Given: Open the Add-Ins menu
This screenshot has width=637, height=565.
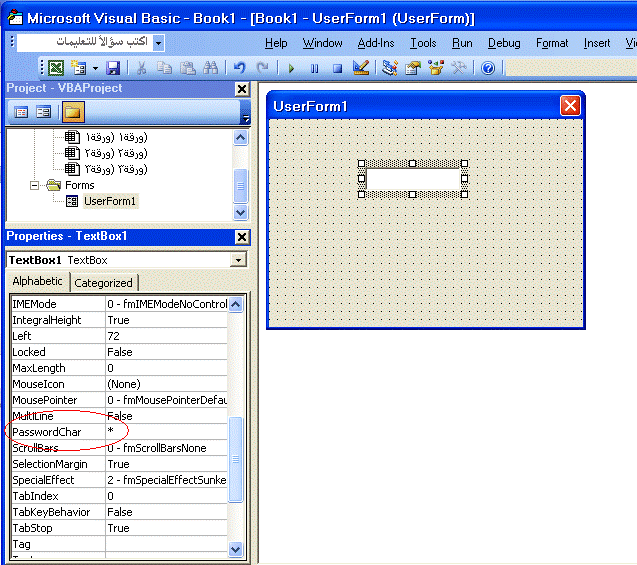Looking at the screenshot, I should pos(376,43).
